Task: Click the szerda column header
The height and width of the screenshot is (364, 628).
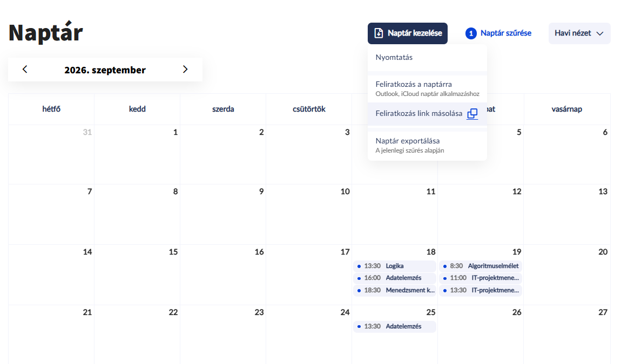Action: [223, 109]
